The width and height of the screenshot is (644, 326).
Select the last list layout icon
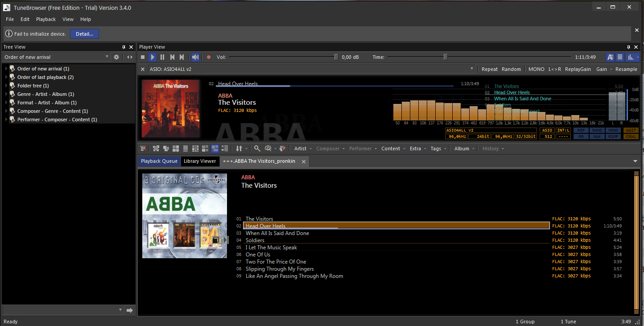(225, 149)
